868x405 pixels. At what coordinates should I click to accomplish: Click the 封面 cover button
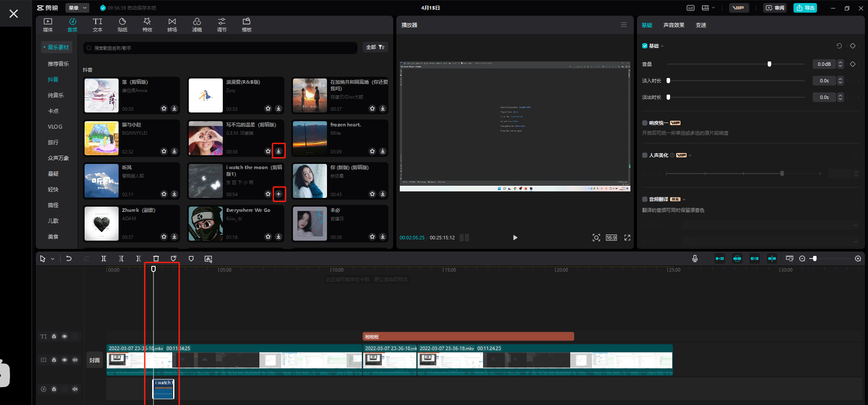point(95,360)
